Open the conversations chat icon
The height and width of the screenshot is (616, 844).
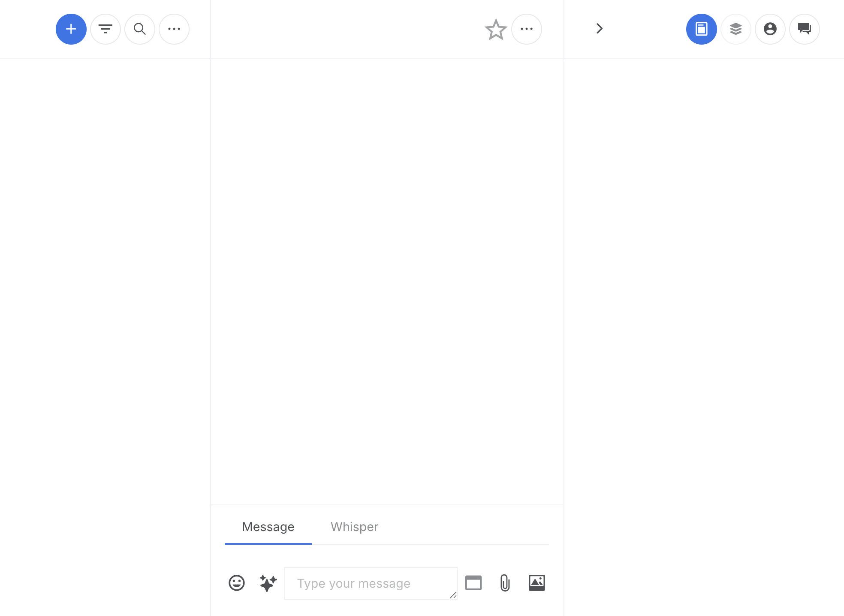pyautogui.click(x=804, y=29)
